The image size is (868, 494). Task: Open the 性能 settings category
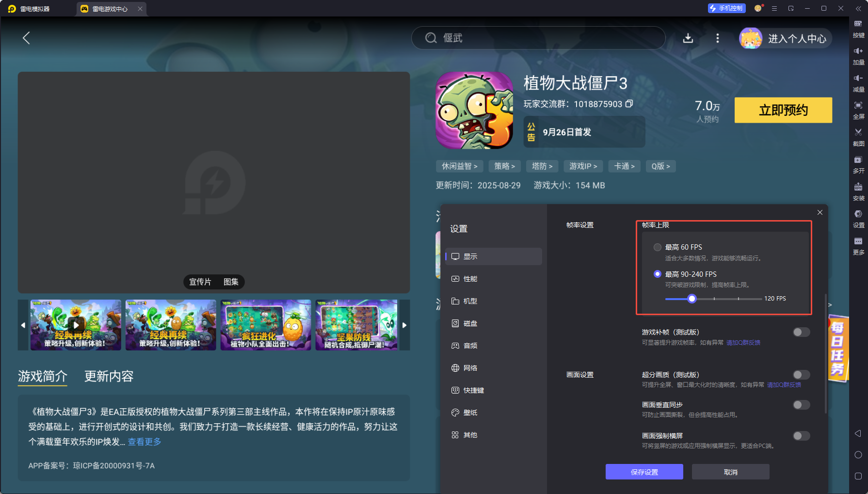(494, 279)
